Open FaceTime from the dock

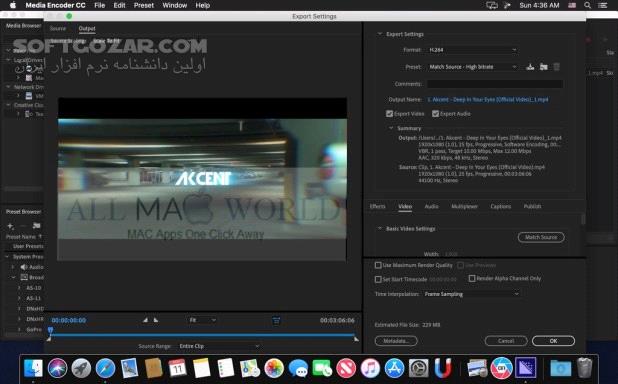[x=322, y=369]
